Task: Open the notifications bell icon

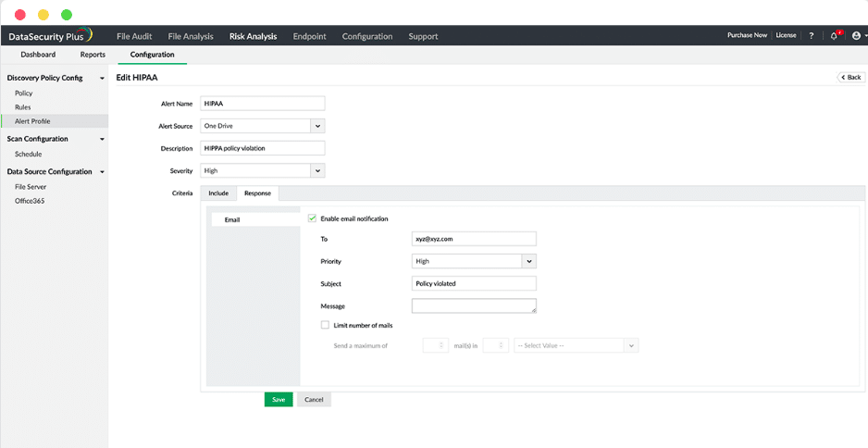Action: (835, 35)
